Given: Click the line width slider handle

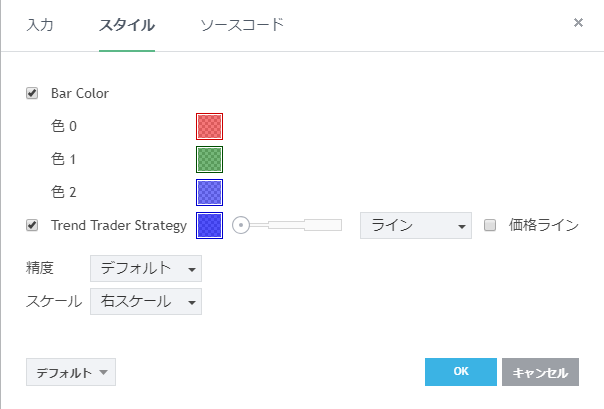Looking at the screenshot, I should [240, 225].
